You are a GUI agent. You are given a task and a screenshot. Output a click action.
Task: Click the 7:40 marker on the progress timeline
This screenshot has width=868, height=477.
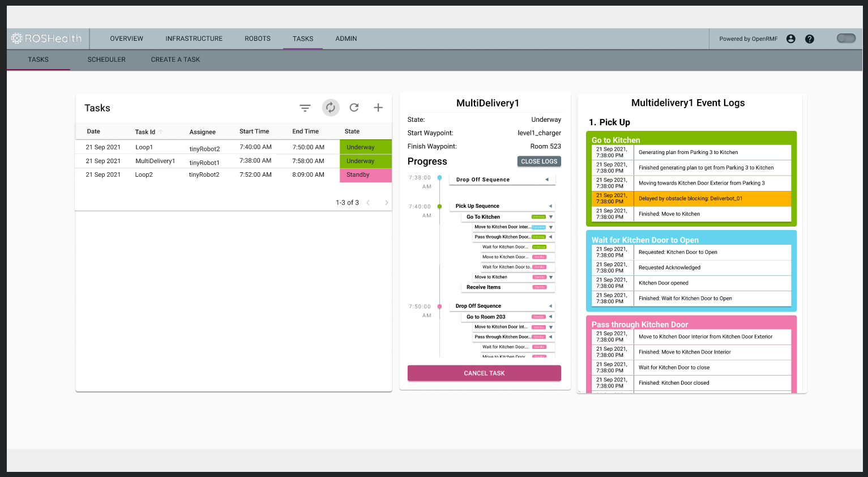coord(440,207)
